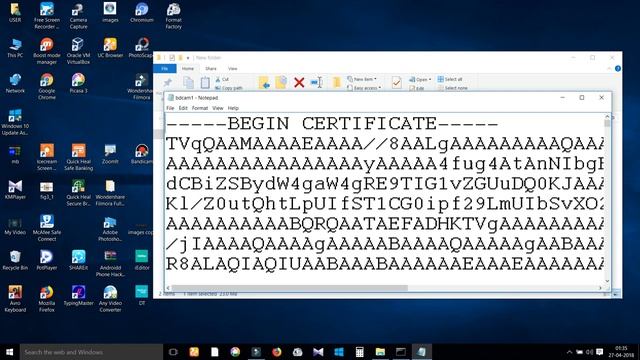Click the Task View taskbar button
The image size is (640, 360).
(173, 352)
